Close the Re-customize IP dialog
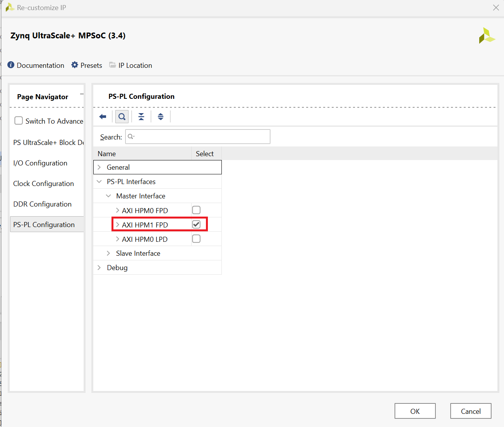This screenshot has width=504, height=427. [x=496, y=7]
